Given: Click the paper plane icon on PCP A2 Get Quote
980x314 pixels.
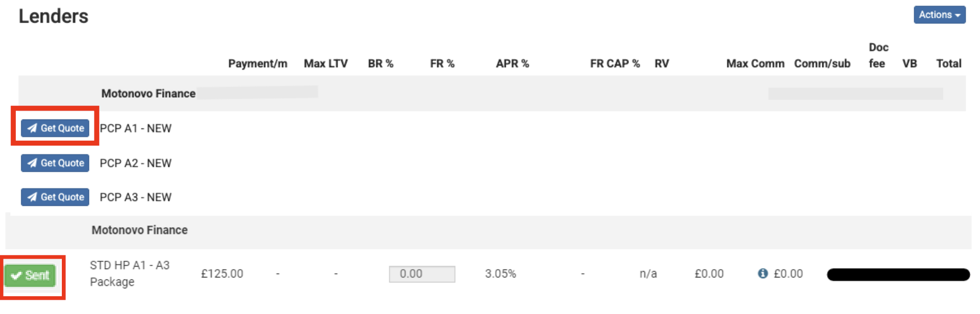Looking at the screenshot, I should pos(33,163).
